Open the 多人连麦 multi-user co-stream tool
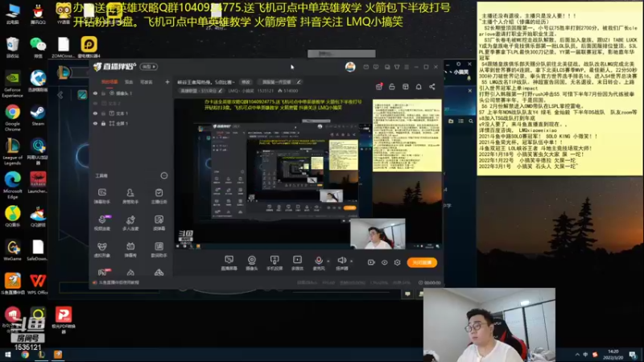 pyautogui.click(x=130, y=223)
